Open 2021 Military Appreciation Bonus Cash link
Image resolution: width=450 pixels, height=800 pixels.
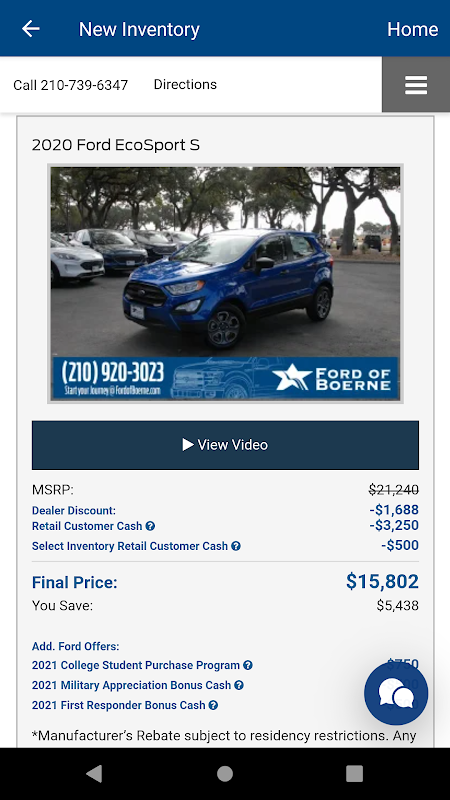(131, 685)
